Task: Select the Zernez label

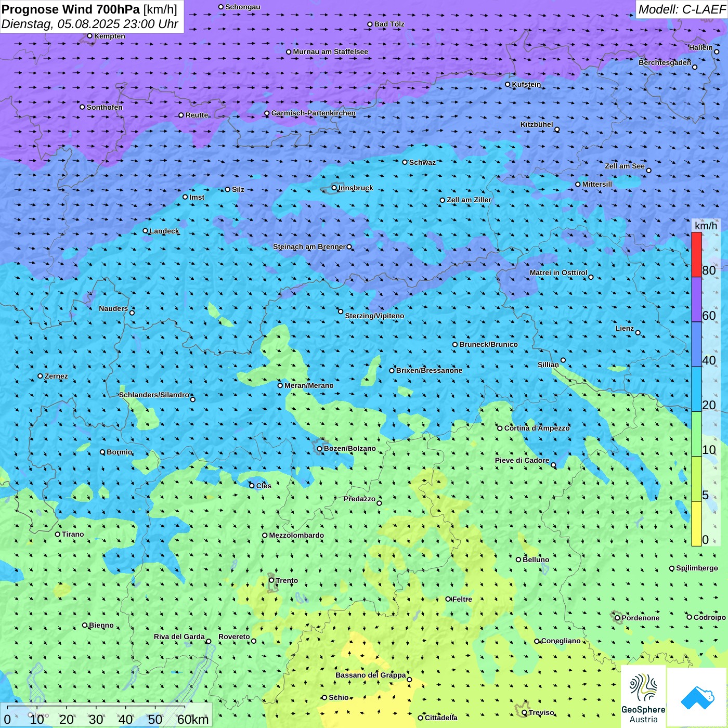Action: pos(56,376)
